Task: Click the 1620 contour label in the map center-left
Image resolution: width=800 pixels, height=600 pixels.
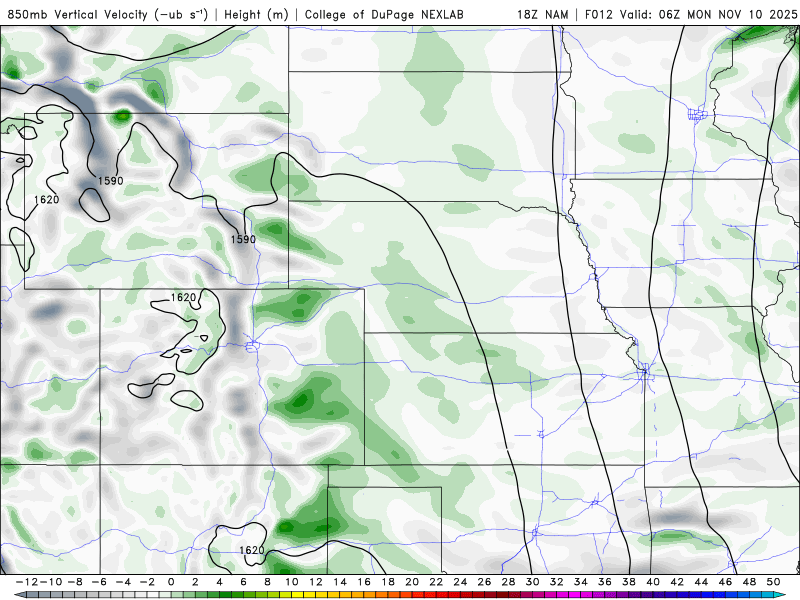Action: click(183, 297)
